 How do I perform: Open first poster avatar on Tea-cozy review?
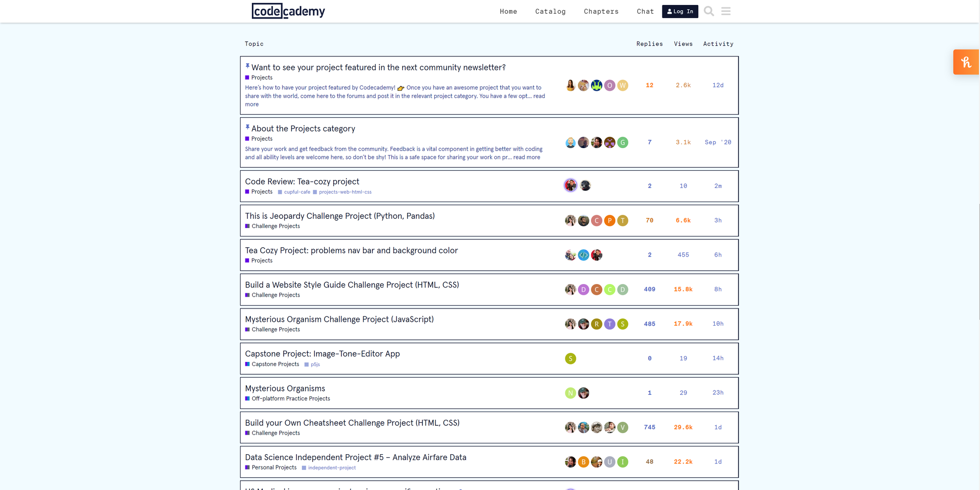pos(570,185)
